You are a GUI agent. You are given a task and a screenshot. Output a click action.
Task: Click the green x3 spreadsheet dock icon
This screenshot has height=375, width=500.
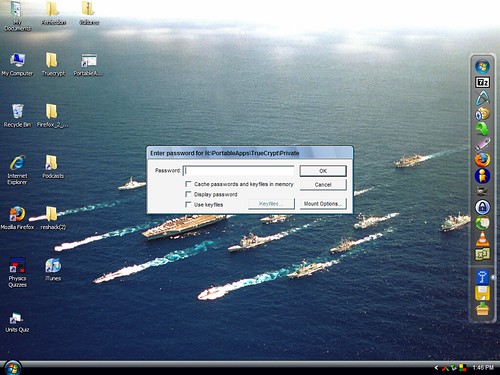[482, 254]
